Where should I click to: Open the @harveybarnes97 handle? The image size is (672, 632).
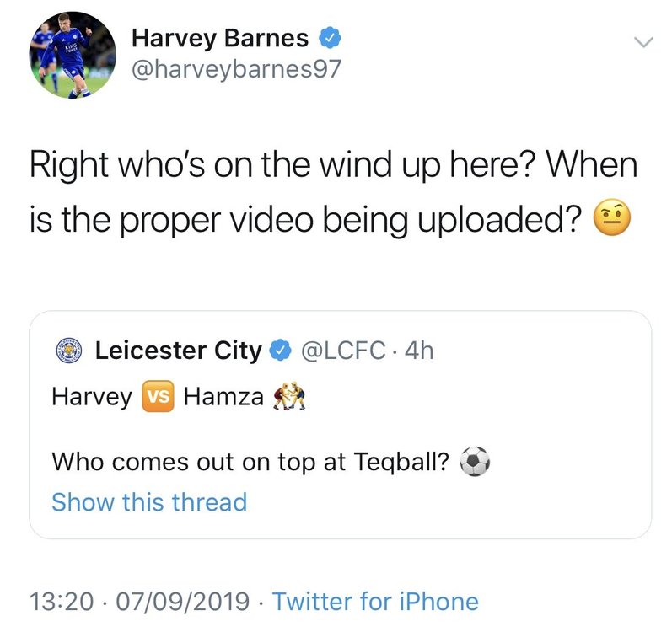[236, 69]
